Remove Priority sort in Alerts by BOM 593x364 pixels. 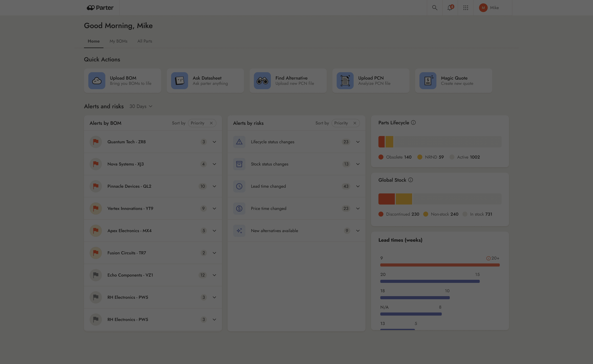211,123
